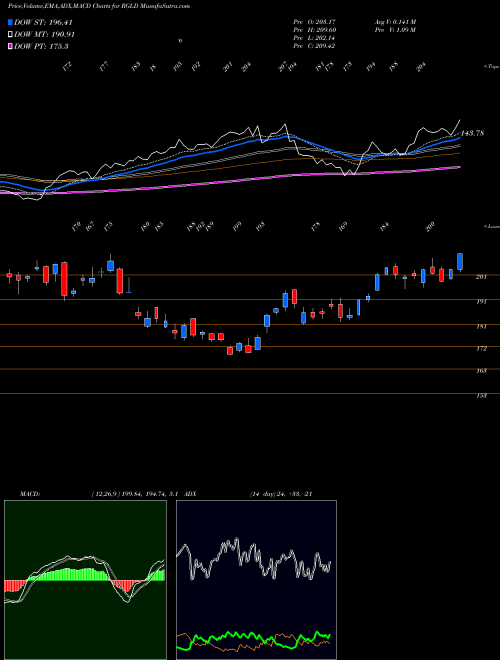Click the red MACD histogram bars on left
The height and width of the screenshot is (660, 500).
tap(15, 585)
